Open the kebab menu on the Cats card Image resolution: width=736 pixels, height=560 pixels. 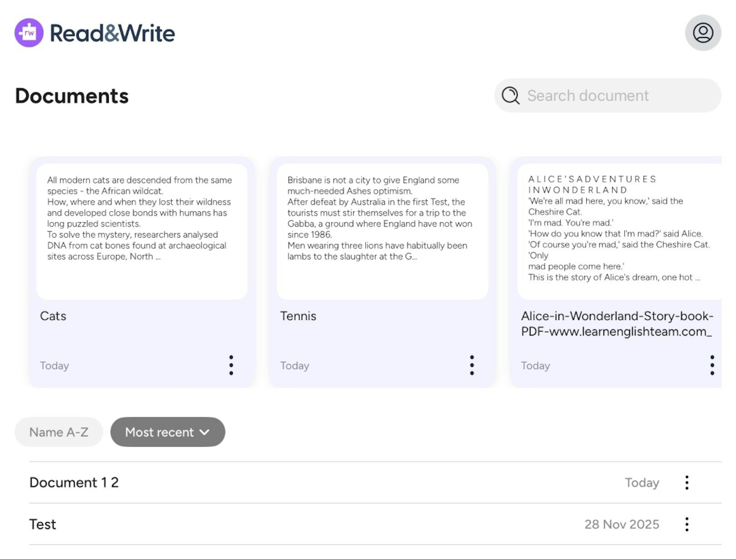pos(231,365)
